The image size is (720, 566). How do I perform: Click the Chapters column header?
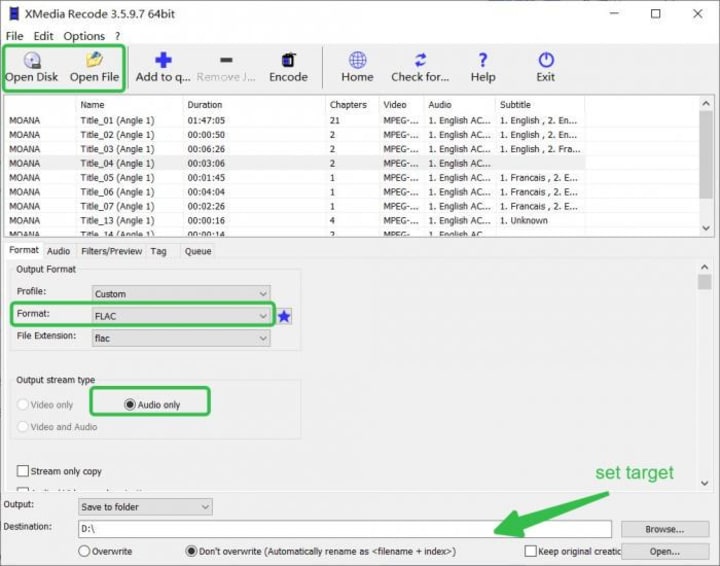click(x=352, y=105)
